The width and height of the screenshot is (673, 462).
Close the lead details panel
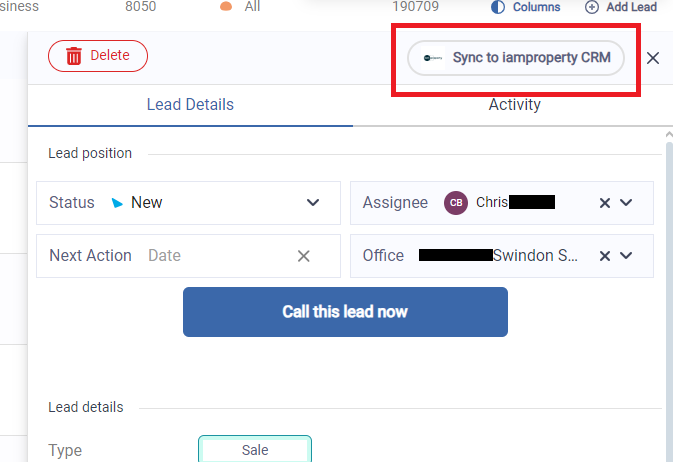[653, 58]
